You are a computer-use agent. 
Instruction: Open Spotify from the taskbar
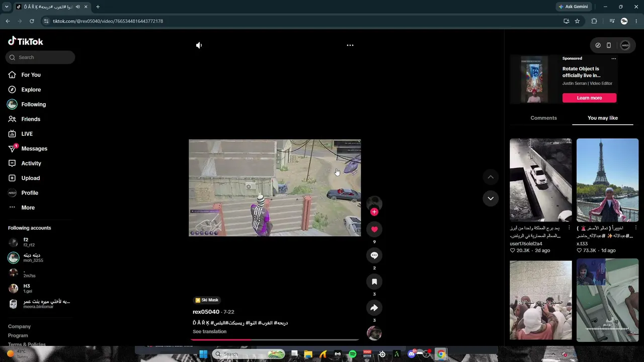tap(353, 354)
